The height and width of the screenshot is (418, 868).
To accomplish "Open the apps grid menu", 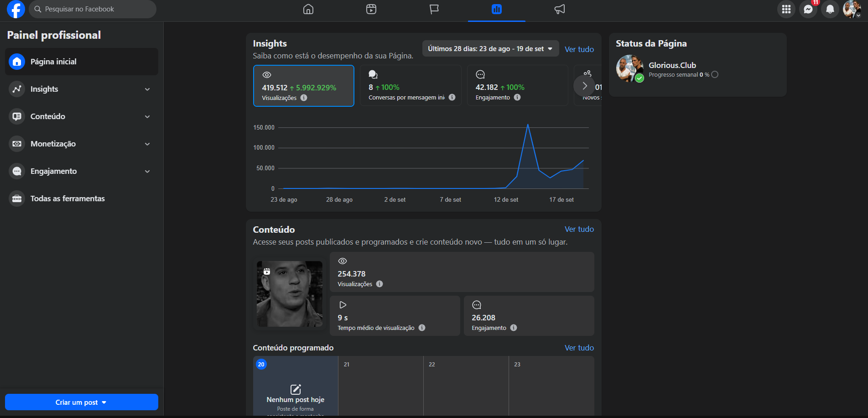I will click(786, 9).
